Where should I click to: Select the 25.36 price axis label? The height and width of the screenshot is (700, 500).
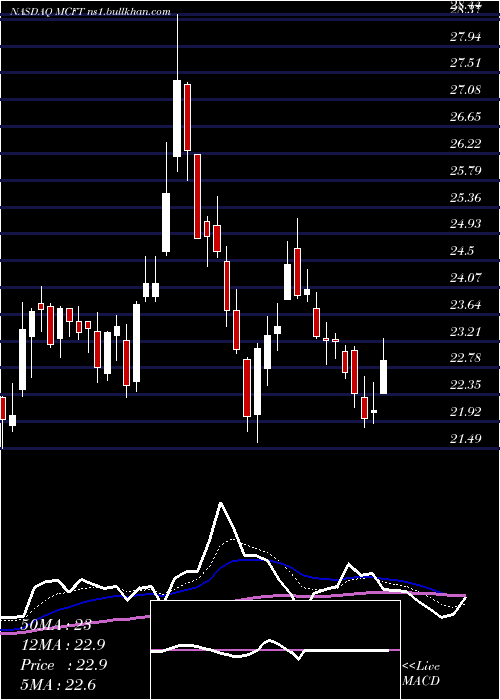(466, 197)
